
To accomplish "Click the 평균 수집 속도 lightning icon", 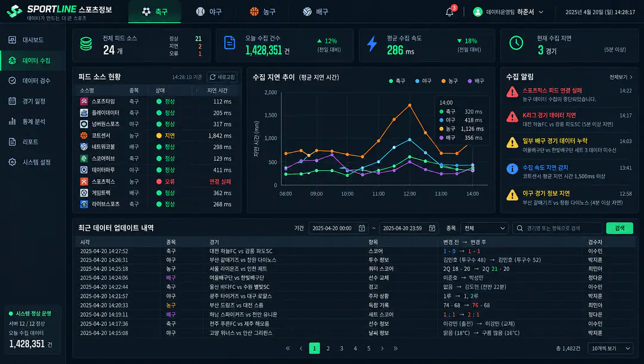I will pos(372,43).
